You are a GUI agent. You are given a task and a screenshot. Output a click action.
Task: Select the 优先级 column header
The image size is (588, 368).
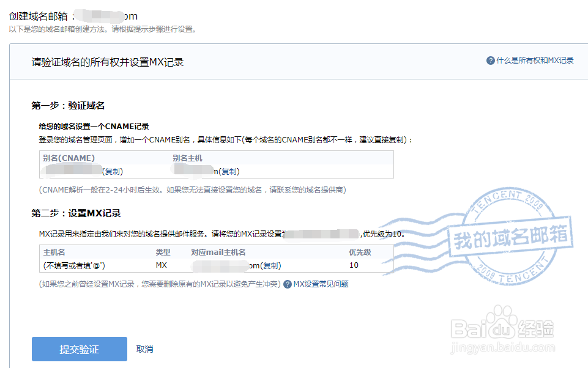360,252
